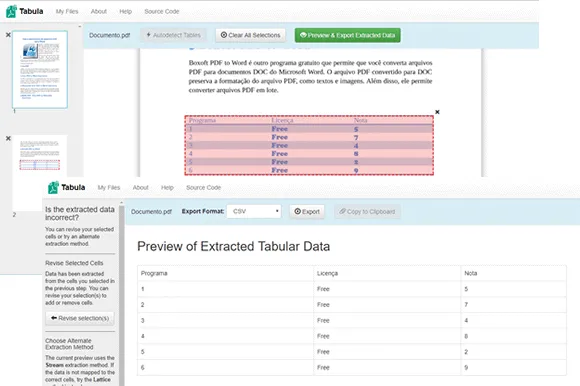Click Nota header cell in preview table
The width and height of the screenshot is (580, 386).
[x=513, y=273]
